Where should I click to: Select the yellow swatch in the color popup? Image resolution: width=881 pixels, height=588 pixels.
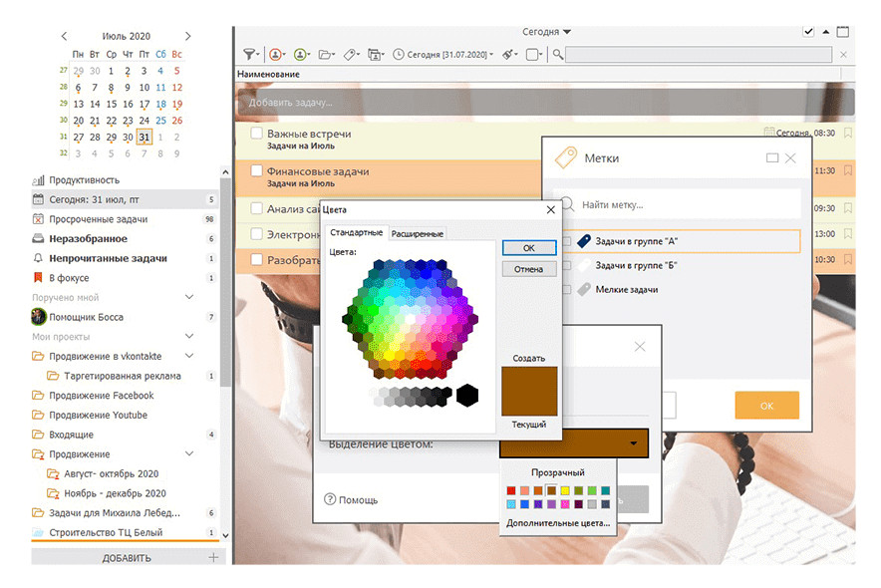point(565,491)
